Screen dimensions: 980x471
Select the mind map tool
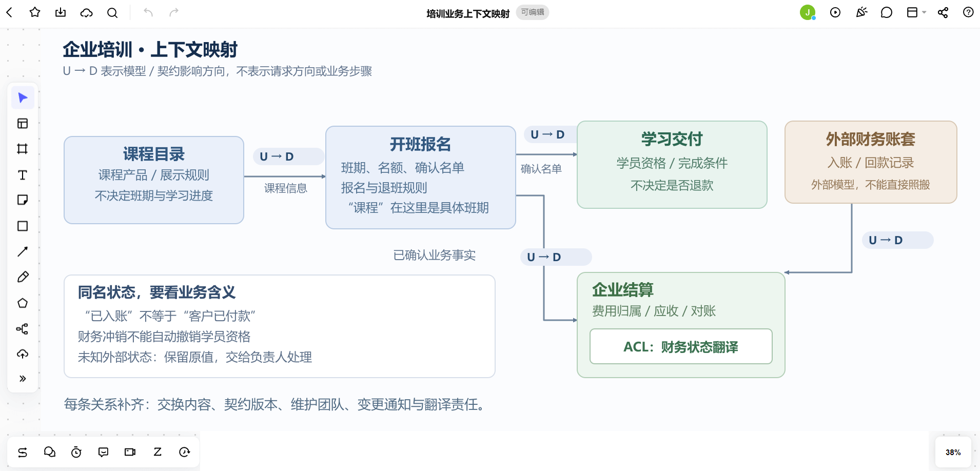coord(23,328)
